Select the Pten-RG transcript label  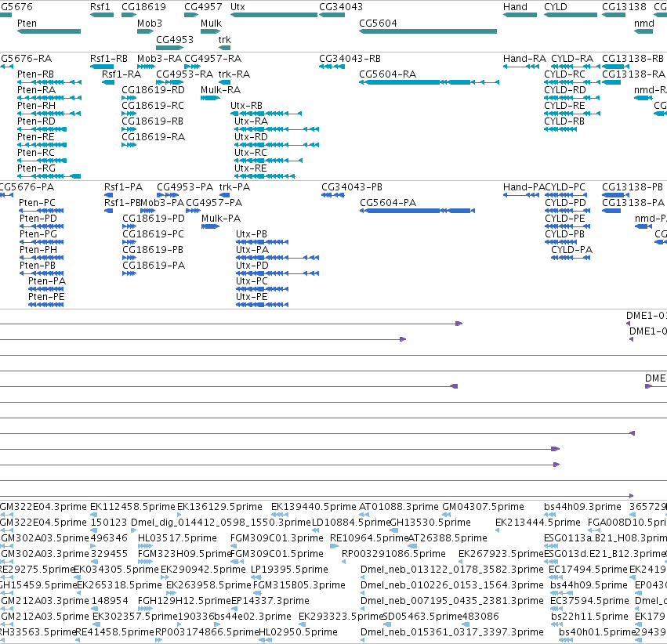click(x=36, y=168)
